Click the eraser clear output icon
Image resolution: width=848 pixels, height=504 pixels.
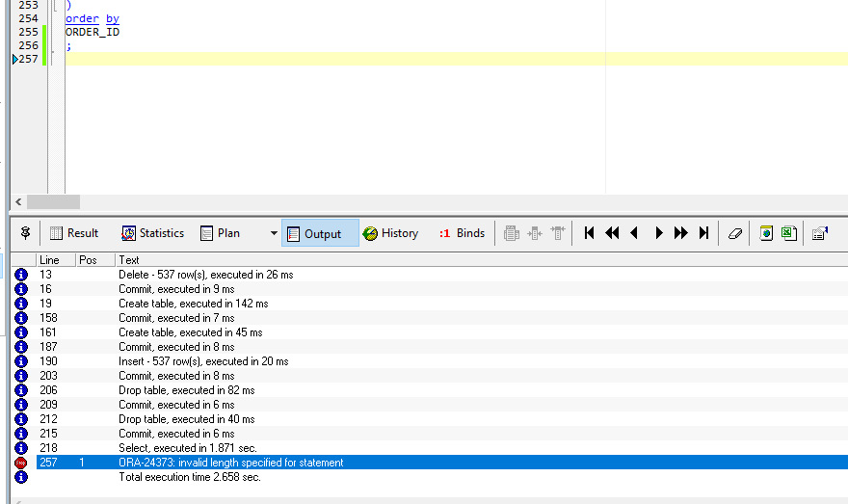pos(735,233)
